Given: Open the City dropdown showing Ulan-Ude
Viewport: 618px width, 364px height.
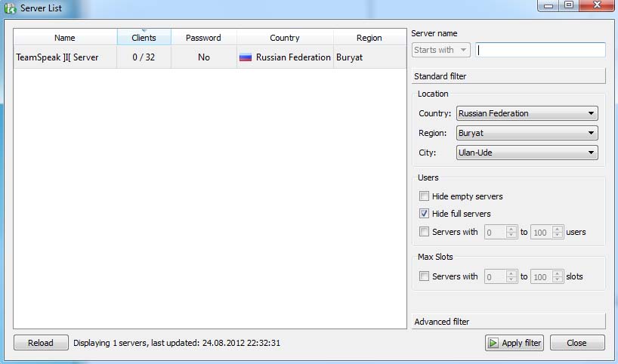Looking at the screenshot, I should click(527, 153).
